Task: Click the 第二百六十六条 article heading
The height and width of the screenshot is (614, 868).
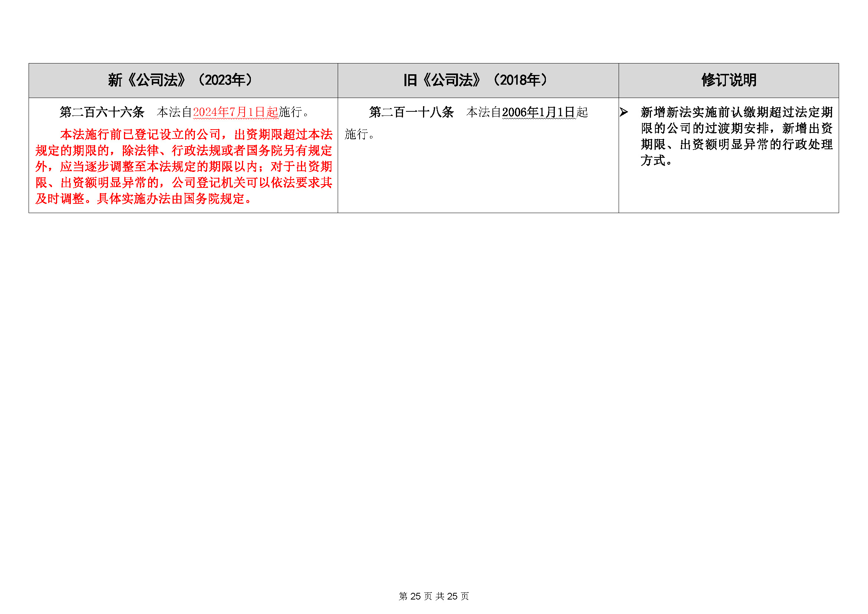Action: [102, 112]
